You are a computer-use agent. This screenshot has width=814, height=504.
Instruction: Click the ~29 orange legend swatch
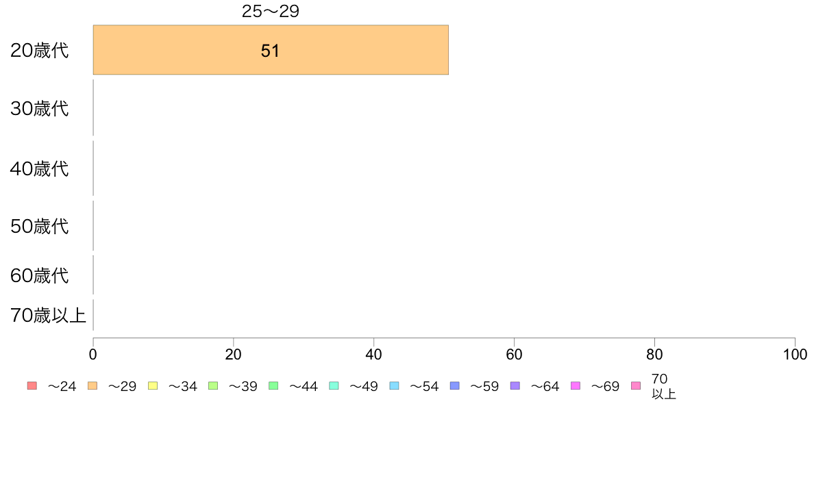point(92,386)
